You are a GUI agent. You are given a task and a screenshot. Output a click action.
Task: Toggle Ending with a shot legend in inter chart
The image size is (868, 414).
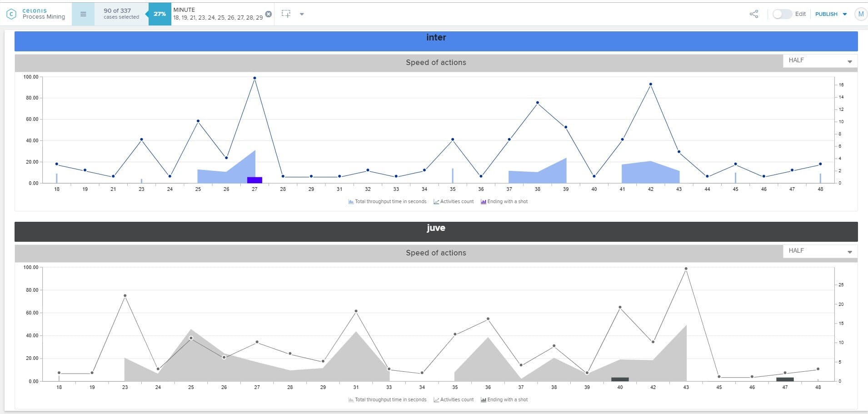504,202
